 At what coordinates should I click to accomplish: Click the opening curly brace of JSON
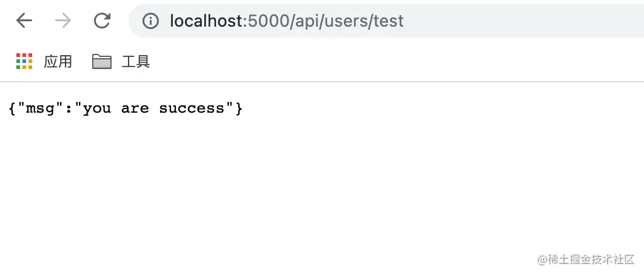pyautogui.click(x=13, y=108)
